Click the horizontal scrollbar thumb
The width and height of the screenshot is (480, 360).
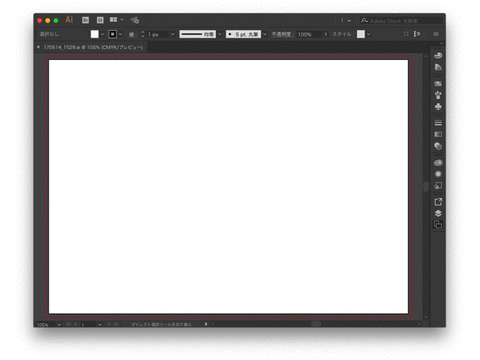tap(316, 324)
